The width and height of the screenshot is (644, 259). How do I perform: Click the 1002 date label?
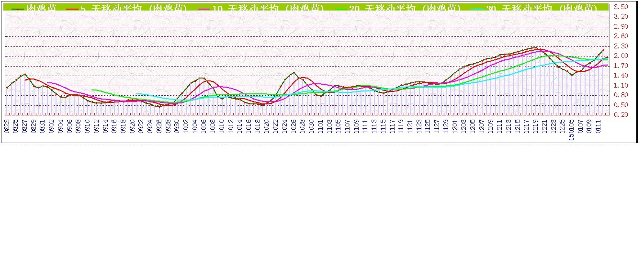(186, 126)
